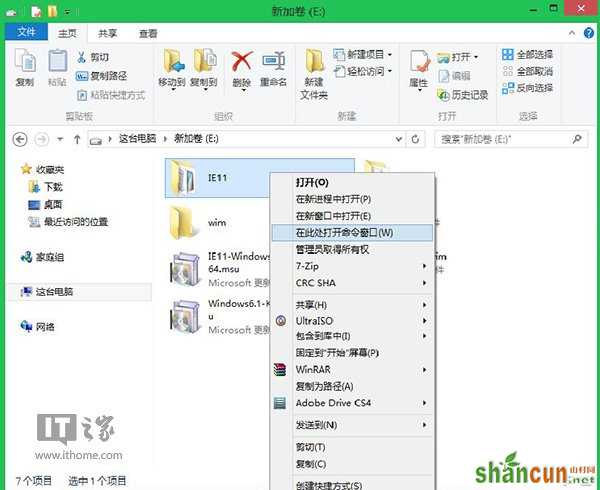Select Downloads (下载) in navigation pane

pos(46,187)
